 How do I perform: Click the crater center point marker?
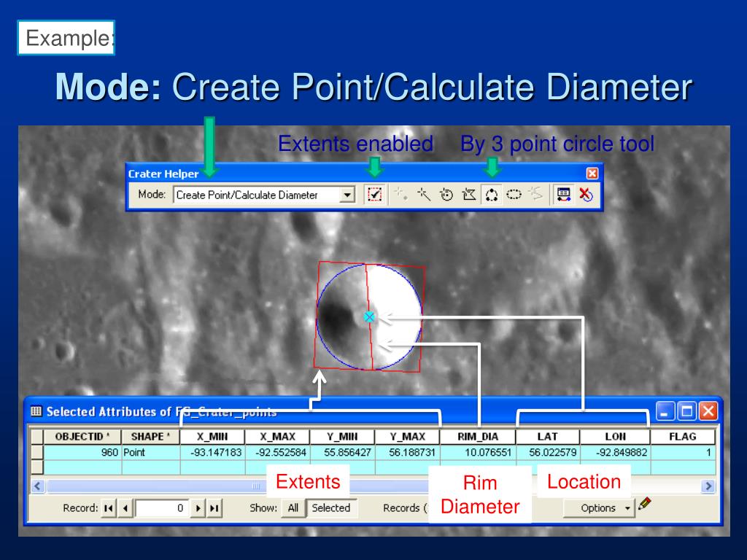pos(368,316)
